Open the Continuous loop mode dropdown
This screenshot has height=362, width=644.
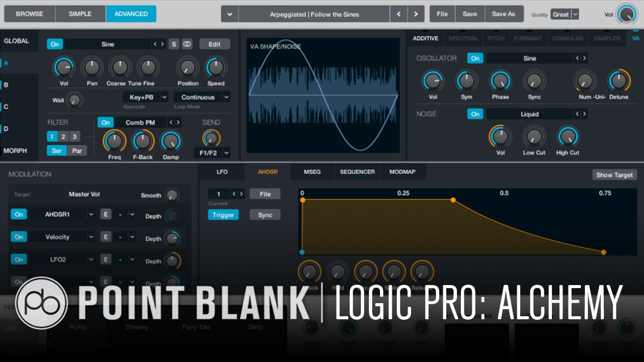click(x=202, y=97)
